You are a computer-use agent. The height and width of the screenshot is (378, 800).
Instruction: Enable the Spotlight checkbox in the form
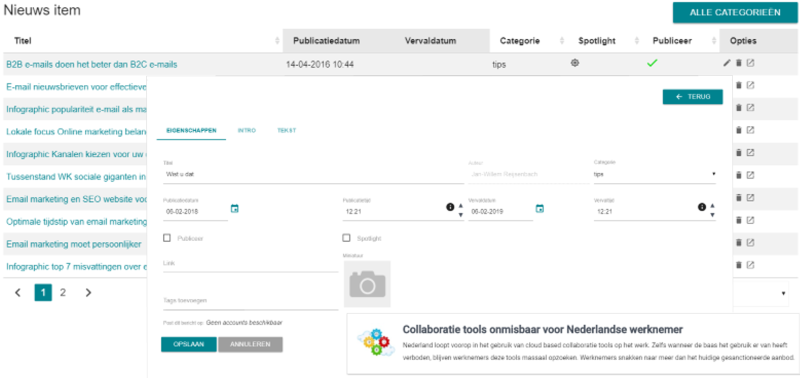(x=346, y=238)
